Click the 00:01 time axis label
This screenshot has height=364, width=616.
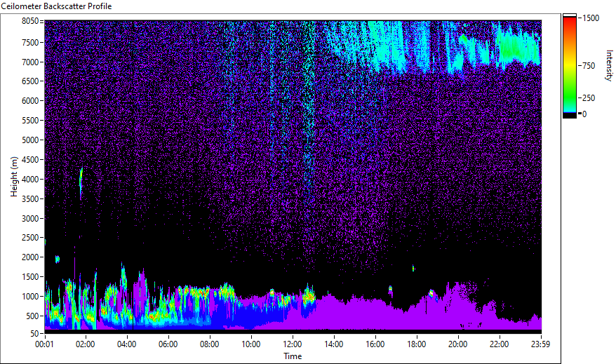point(44,344)
